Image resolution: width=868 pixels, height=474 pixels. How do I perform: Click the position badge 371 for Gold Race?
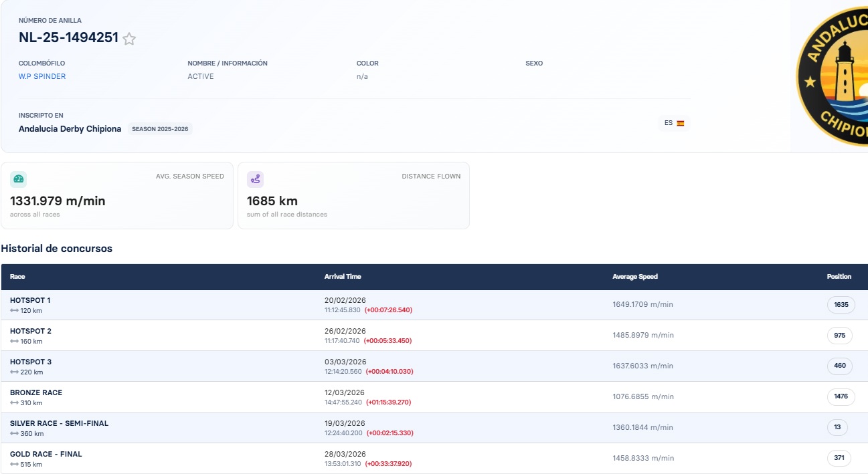click(x=839, y=458)
